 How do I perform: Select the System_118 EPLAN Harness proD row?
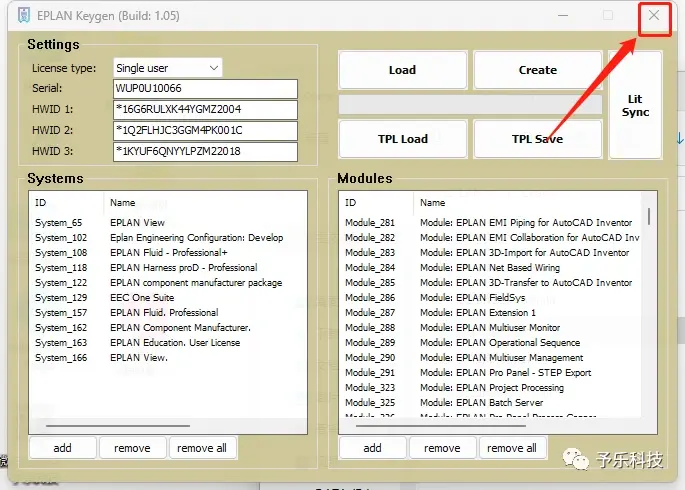(168, 268)
